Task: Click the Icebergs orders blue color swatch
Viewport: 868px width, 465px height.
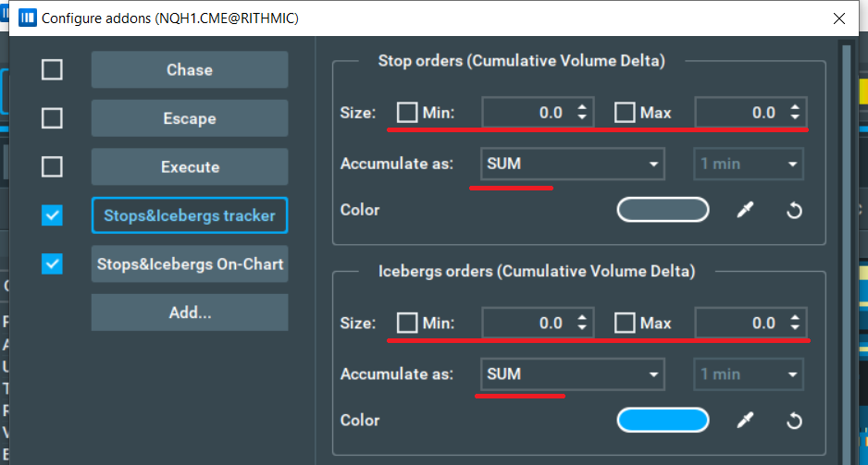Action: [x=663, y=421]
